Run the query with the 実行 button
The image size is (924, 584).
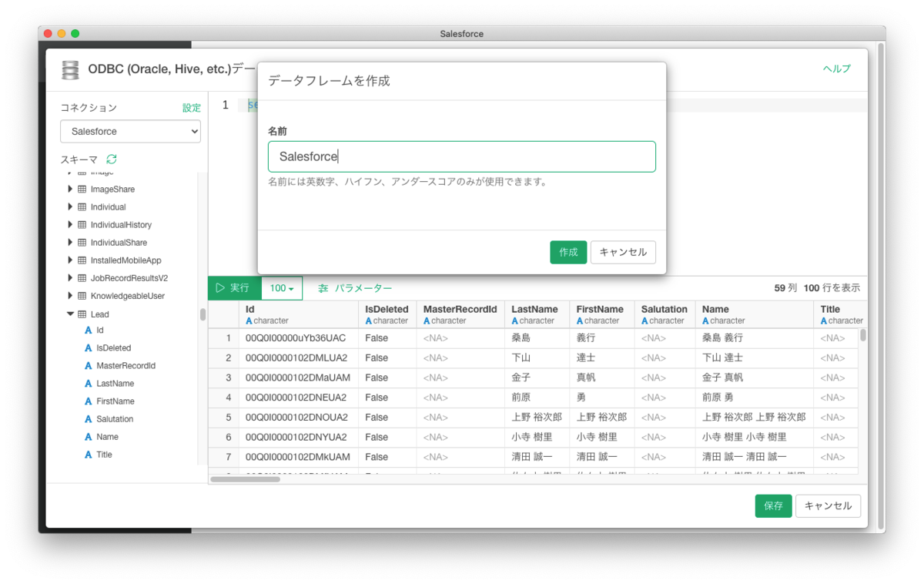(x=235, y=288)
